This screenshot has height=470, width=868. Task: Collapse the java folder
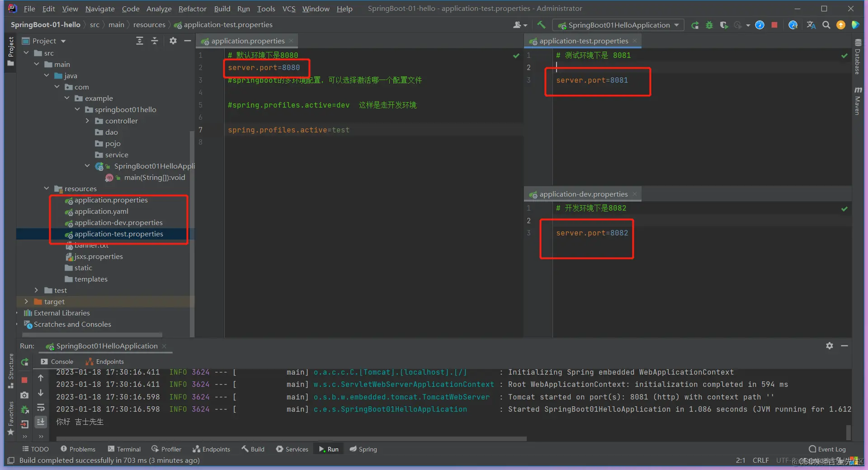[47, 75]
